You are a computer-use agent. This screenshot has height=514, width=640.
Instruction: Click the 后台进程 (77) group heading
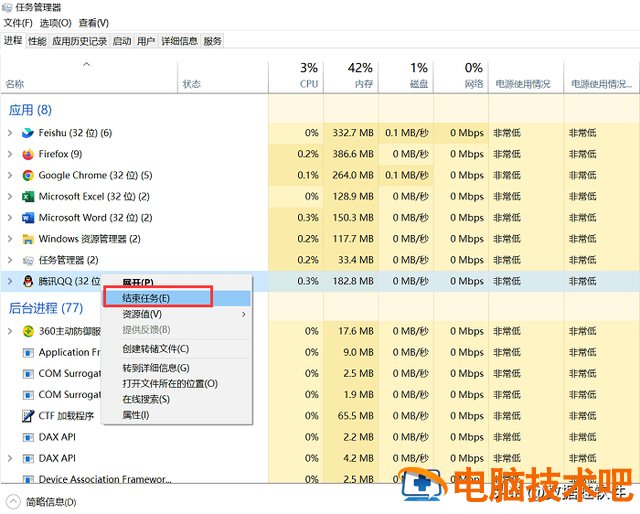click(46, 308)
